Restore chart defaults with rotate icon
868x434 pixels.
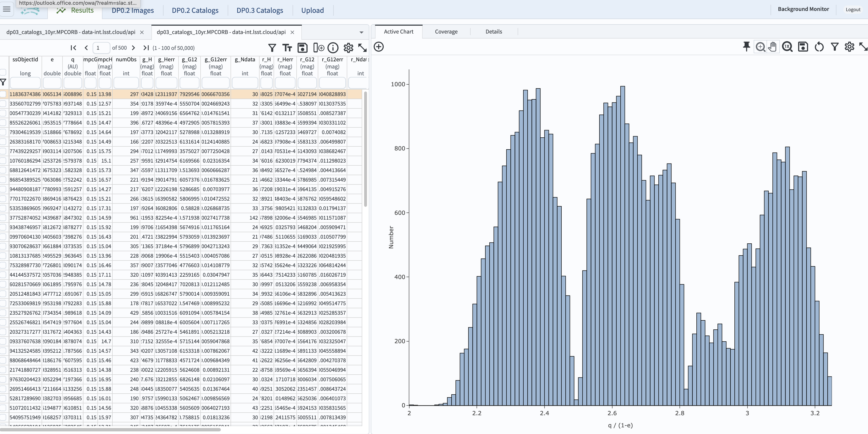pos(819,47)
